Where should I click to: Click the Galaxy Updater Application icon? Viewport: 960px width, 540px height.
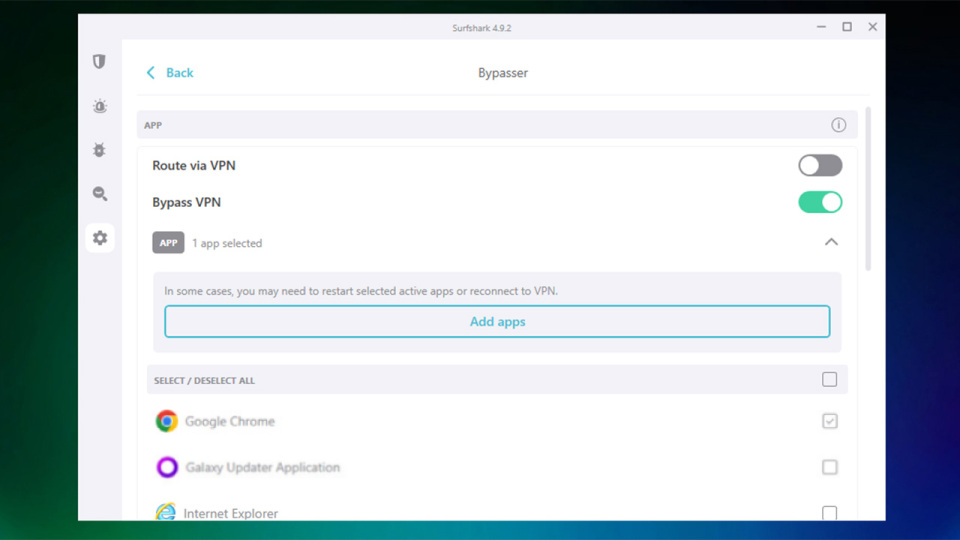coord(167,467)
